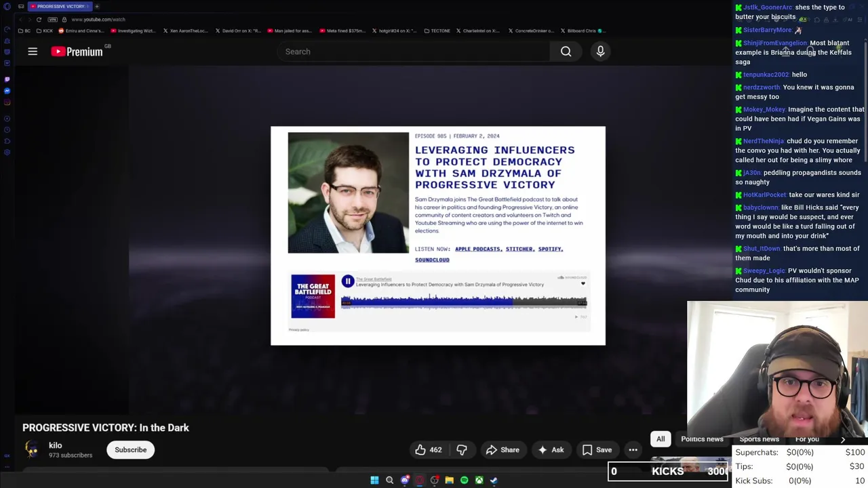The width and height of the screenshot is (868, 488).
Task: Click the video title PROGRESSIVE VICTORY: In the Dark
Action: point(106,428)
